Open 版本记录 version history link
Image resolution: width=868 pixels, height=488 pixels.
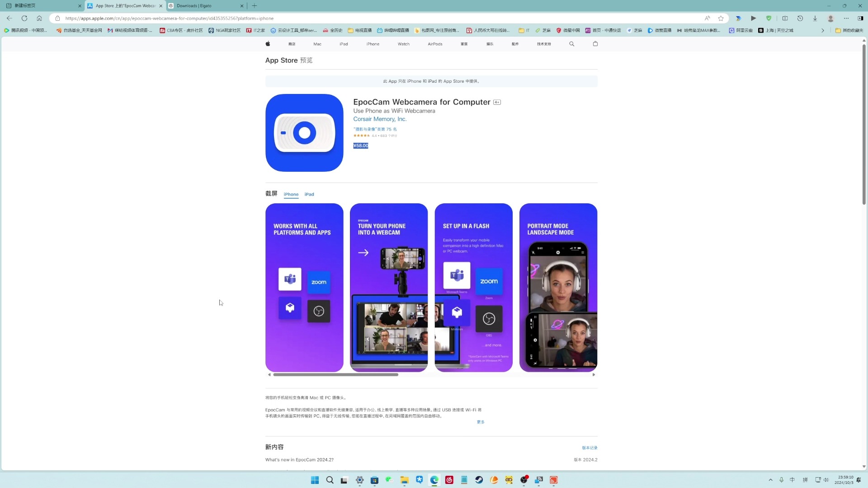pyautogui.click(x=590, y=448)
